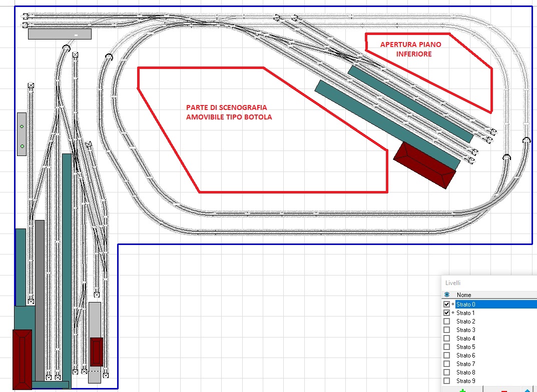
Task: Click the blue up arrow layer button
Action: point(528,390)
